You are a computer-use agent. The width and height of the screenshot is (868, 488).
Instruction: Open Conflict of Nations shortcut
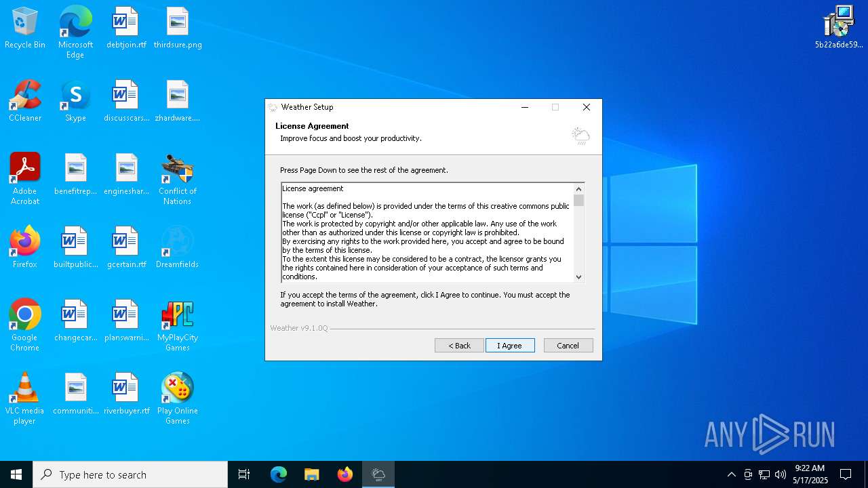[177, 179]
